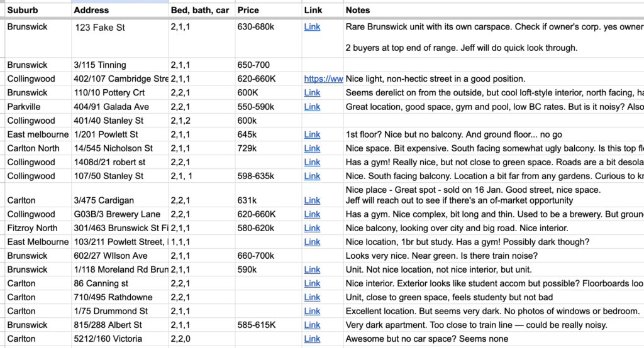This screenshot has height=348, width=644.
Task: Click the 729k price cell
Action: 247,148
